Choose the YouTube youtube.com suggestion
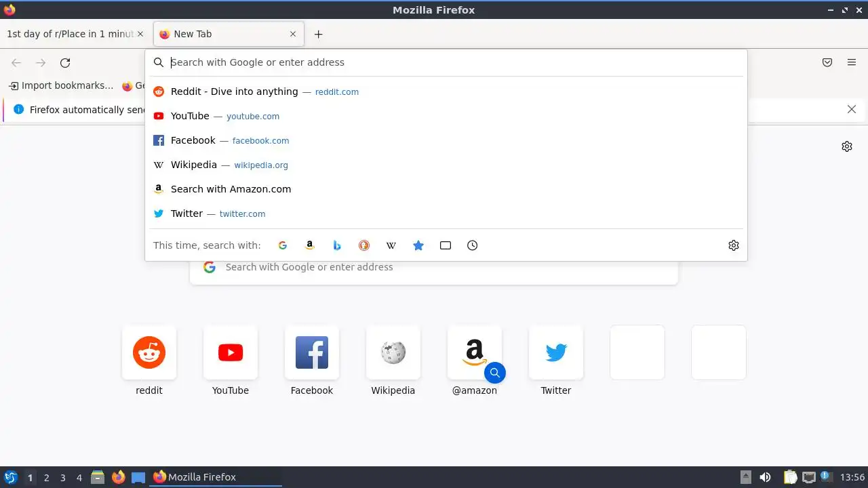The height and width of the screenshot is (488, 868). pyautogui.click(x=446, y=116)
